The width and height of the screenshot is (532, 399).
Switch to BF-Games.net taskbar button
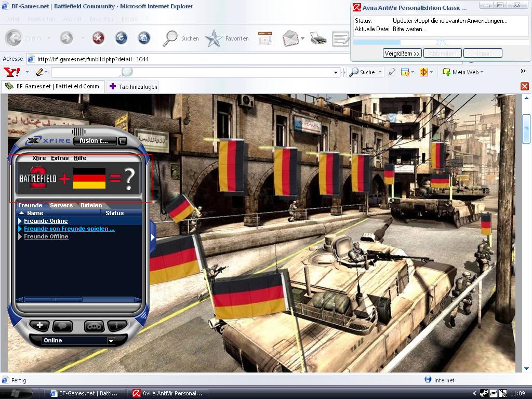[x=85, y=393]
